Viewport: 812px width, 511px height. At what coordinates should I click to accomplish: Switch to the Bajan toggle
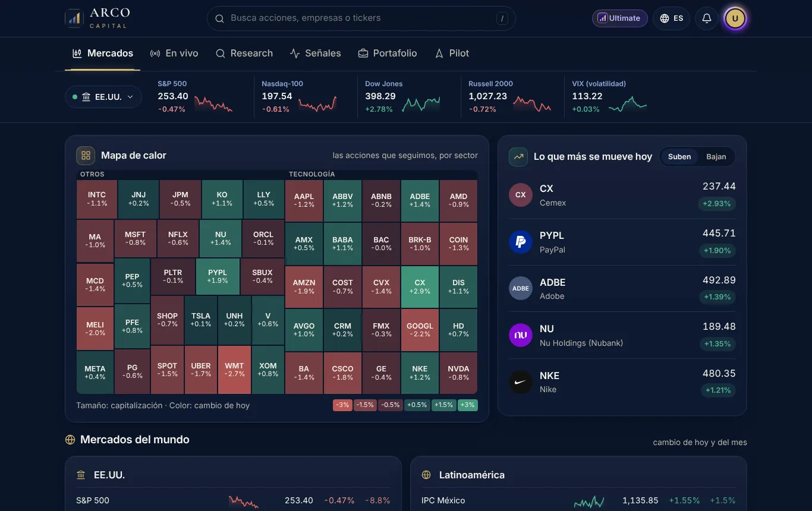tap(716, 157)
